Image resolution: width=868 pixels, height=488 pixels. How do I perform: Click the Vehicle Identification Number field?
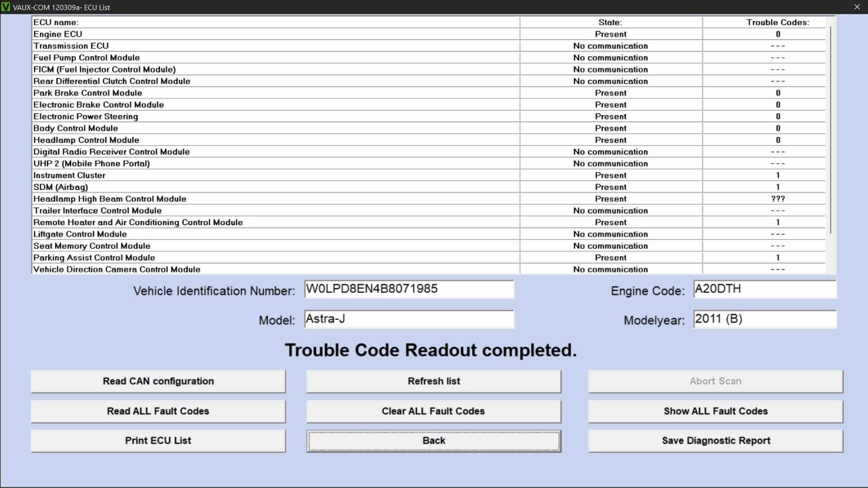click(409, 289)
